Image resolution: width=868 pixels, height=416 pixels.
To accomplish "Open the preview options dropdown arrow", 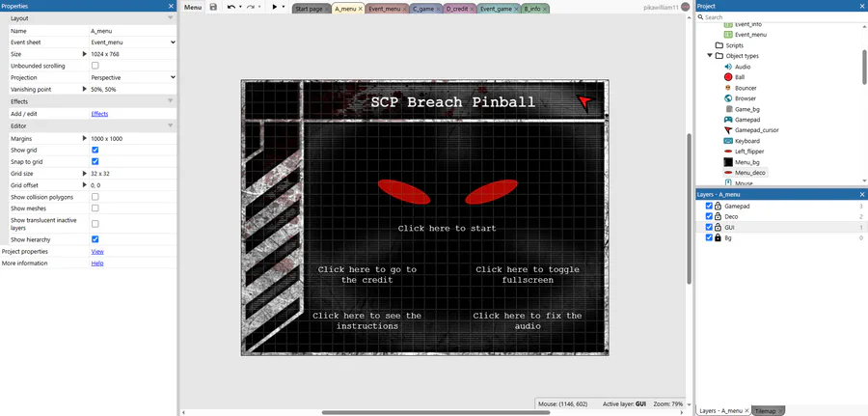I will tap(284, 7).
